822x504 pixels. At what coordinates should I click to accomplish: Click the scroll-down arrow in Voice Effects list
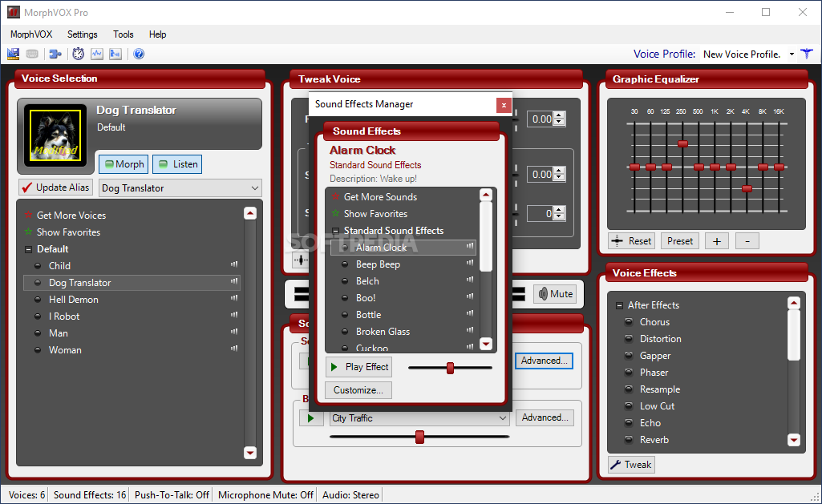(794, 440)
